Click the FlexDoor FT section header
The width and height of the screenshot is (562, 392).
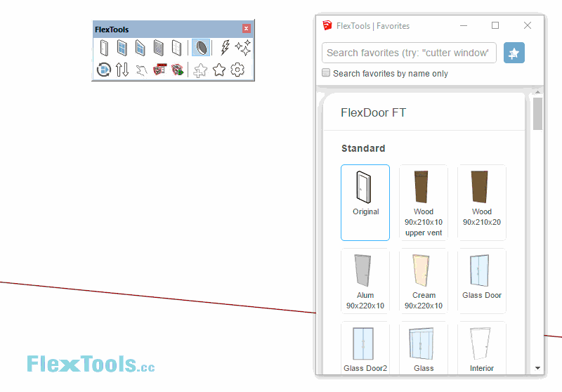tap(374, 112)
